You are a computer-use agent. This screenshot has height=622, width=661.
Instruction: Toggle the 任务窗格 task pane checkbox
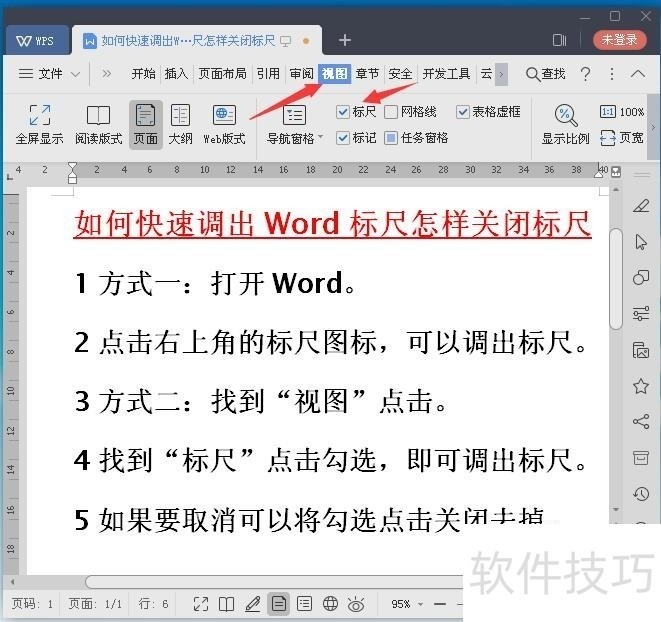tap(391, 138)
